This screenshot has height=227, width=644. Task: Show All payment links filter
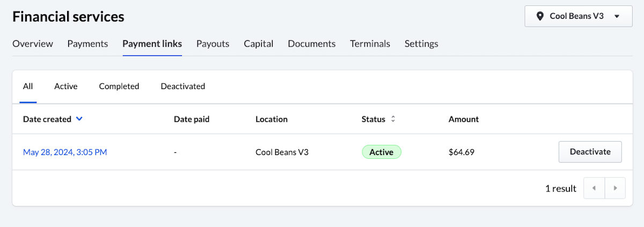(28, 86)
